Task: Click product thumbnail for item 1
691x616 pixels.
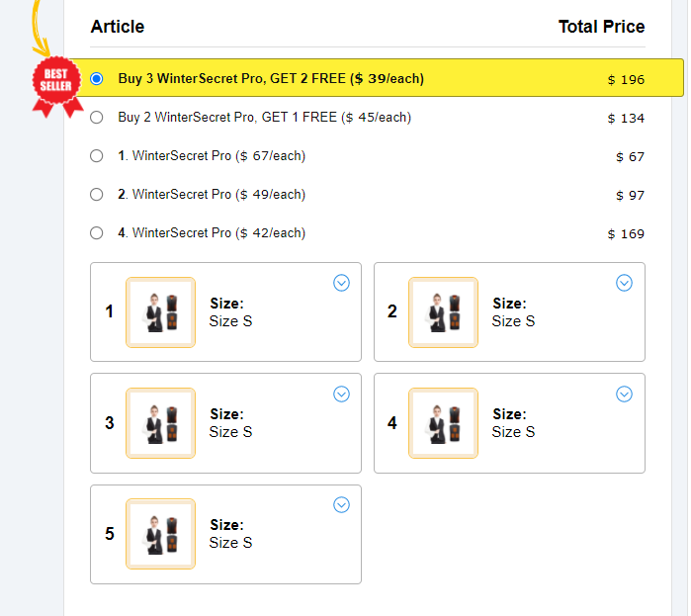Action: (160, 312)
